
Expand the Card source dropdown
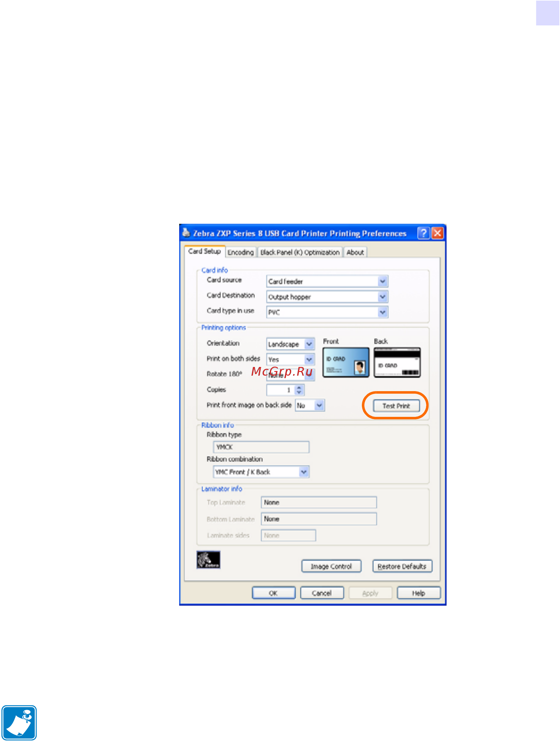382,281
